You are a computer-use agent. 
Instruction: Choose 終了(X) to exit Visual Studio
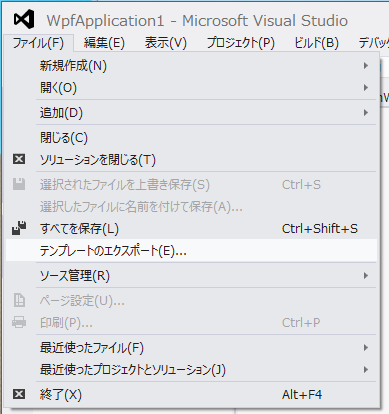(191, 395)
